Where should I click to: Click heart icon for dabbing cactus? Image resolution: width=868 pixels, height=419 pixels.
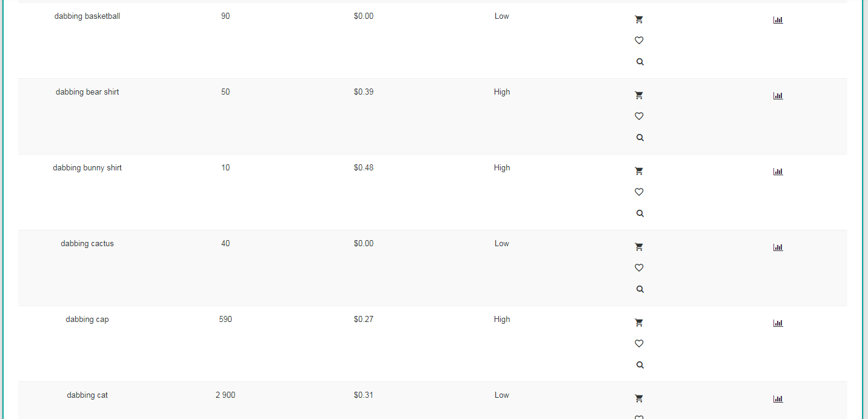coord(639,268)
